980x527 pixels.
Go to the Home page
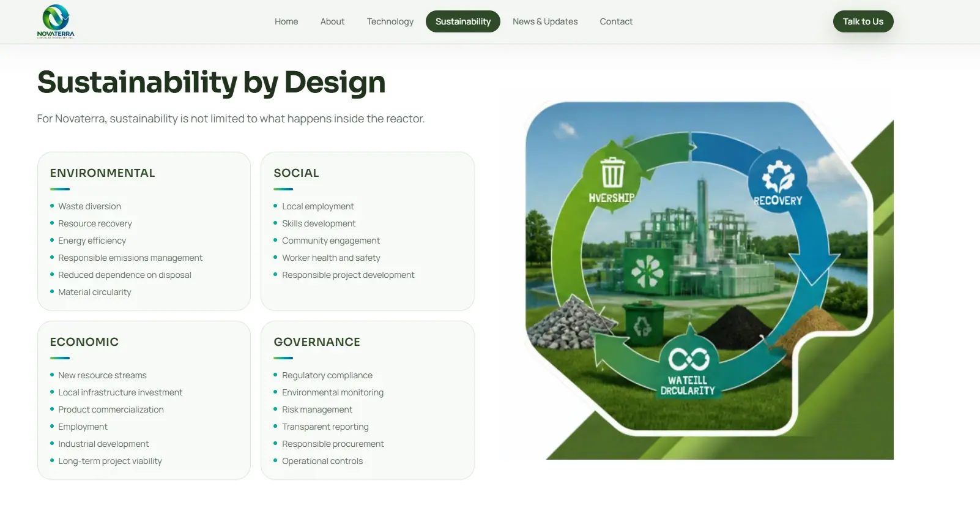point(286,21)
